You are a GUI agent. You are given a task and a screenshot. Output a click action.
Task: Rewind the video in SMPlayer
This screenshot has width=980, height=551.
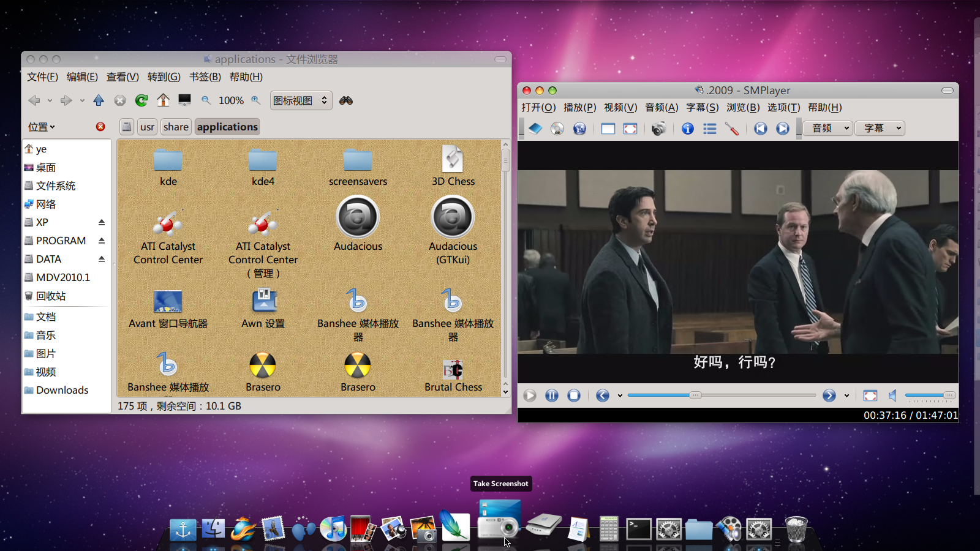(x=603, y=395)
